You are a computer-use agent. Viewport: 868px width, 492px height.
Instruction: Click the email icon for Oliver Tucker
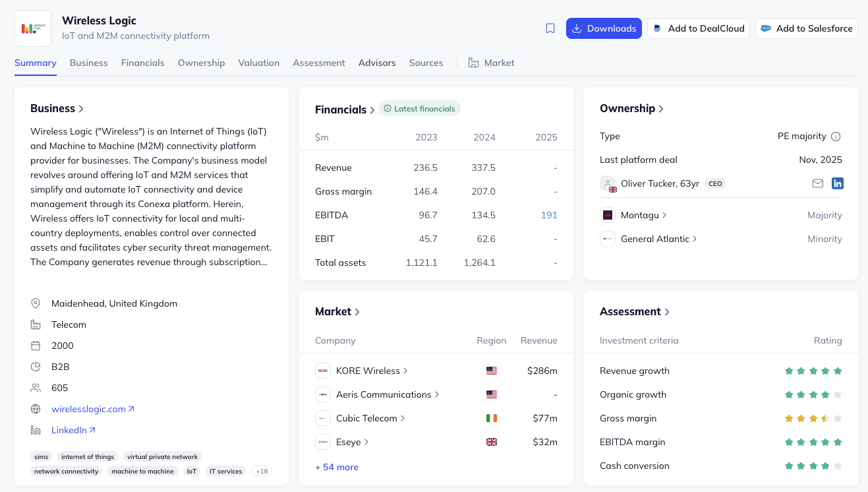(818, 183)
